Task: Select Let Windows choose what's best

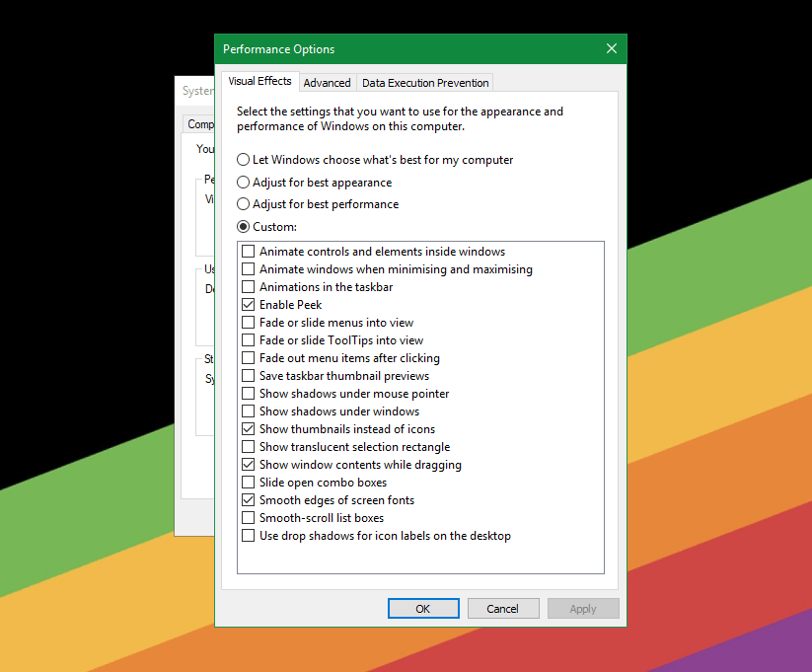Action: [x=243, y=160]
